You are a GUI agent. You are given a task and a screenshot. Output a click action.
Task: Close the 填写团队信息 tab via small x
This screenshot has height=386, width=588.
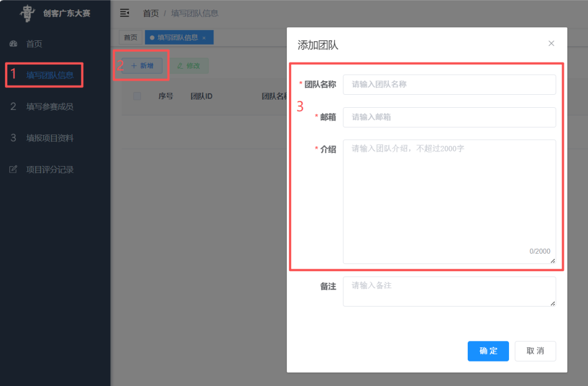[x=204, y=38]
